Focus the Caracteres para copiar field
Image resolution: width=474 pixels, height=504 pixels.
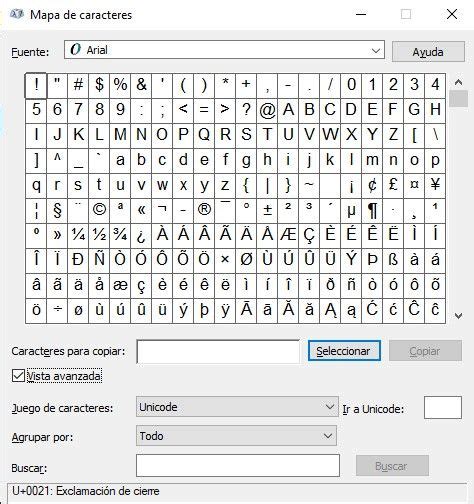coord(218,352)
